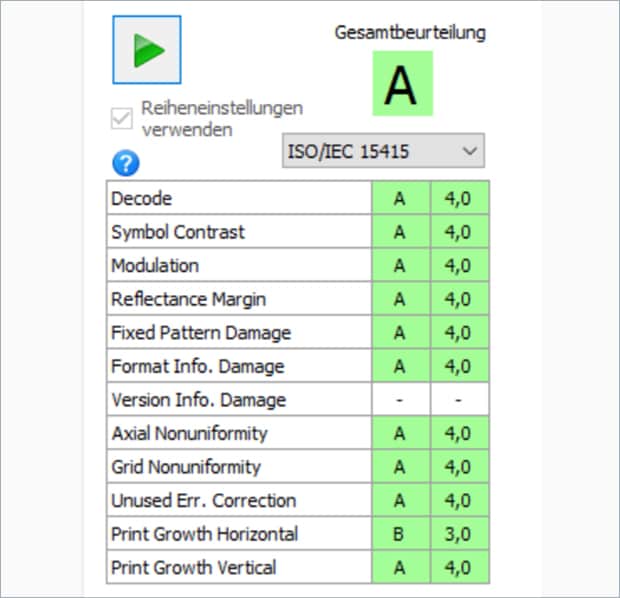
Task: Click the blue help question mark icon
Action: pos(125,164)
